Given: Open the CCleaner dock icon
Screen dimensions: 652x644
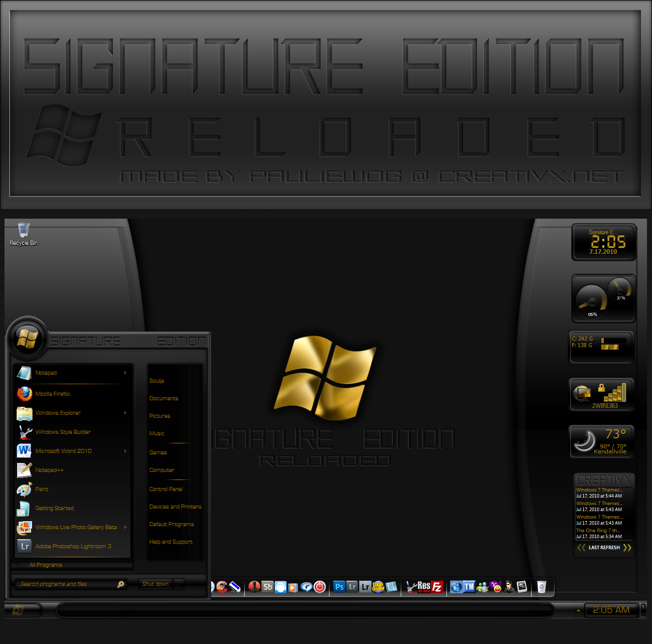Looking at the screenshot, I should pyautogui.click(x=222, y=586).
